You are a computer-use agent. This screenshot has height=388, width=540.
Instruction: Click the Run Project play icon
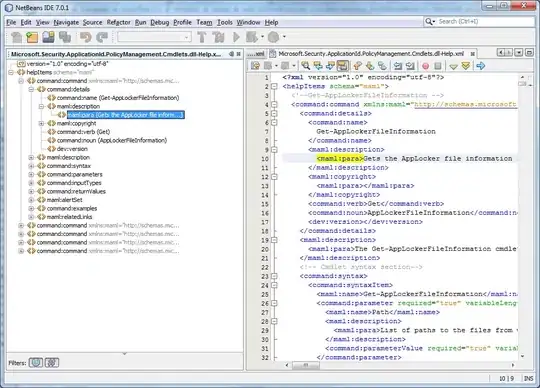(236, 37)
